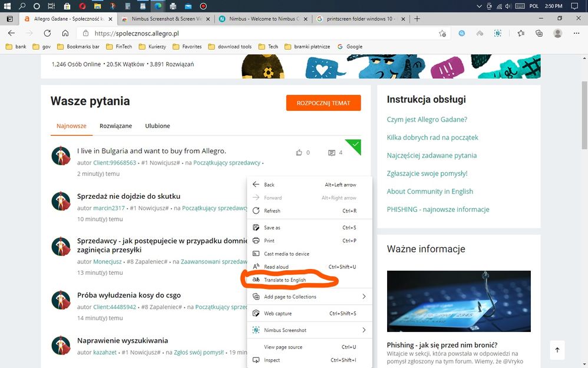Open thread Naprawienie wyszukiwania

[122, 341]
